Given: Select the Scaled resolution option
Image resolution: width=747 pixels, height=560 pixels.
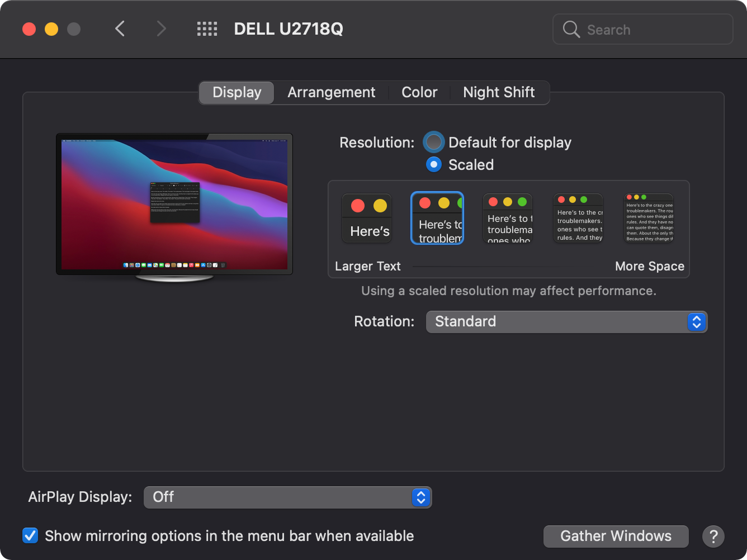Looking at the screenshot, I should (433, 164).
